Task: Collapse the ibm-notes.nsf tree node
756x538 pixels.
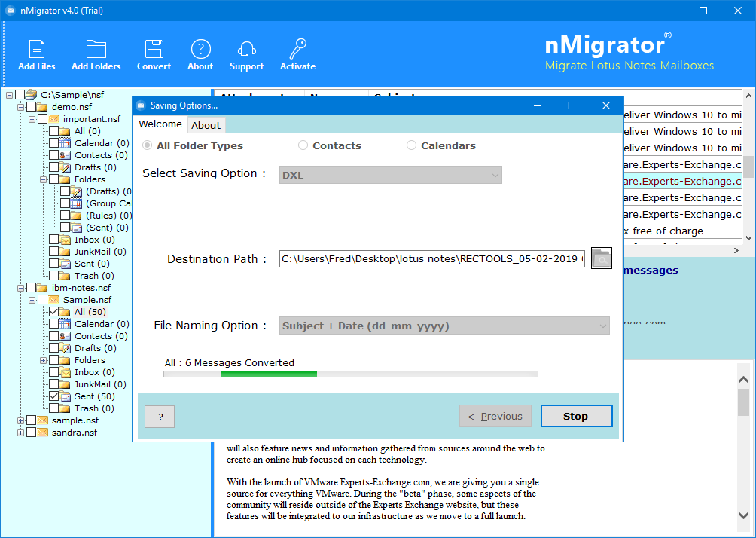Action: (20, 288)
